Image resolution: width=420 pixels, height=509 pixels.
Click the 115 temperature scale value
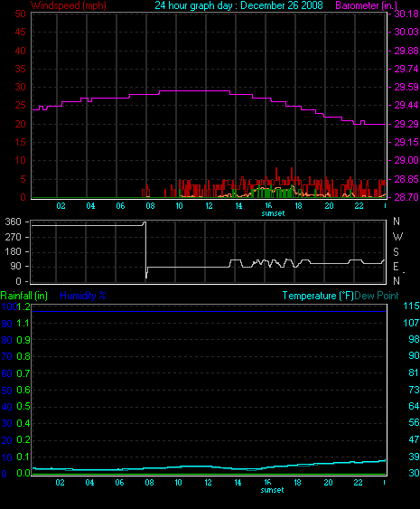pyautogui.click(x=411, y=306)
